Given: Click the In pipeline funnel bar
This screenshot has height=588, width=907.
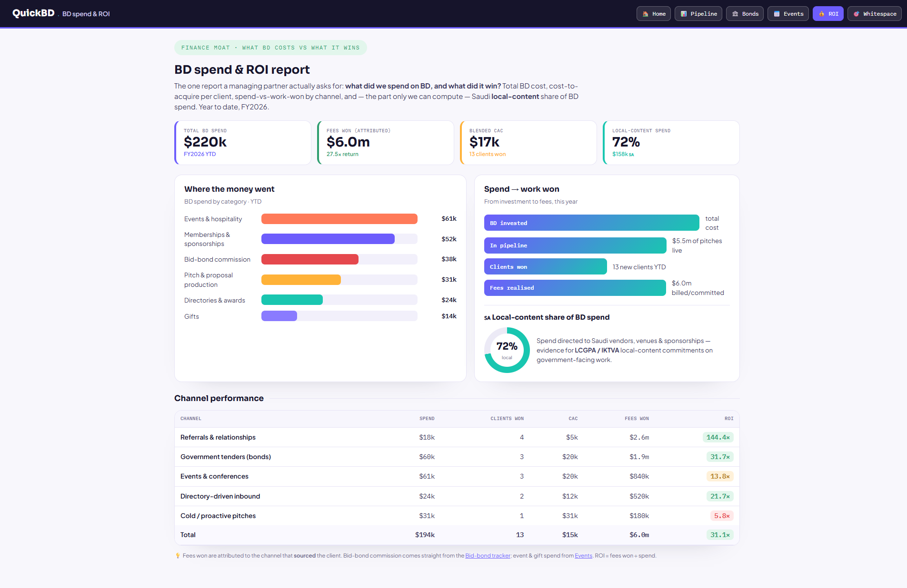Looking at the screenshot, I should point(575,245).
